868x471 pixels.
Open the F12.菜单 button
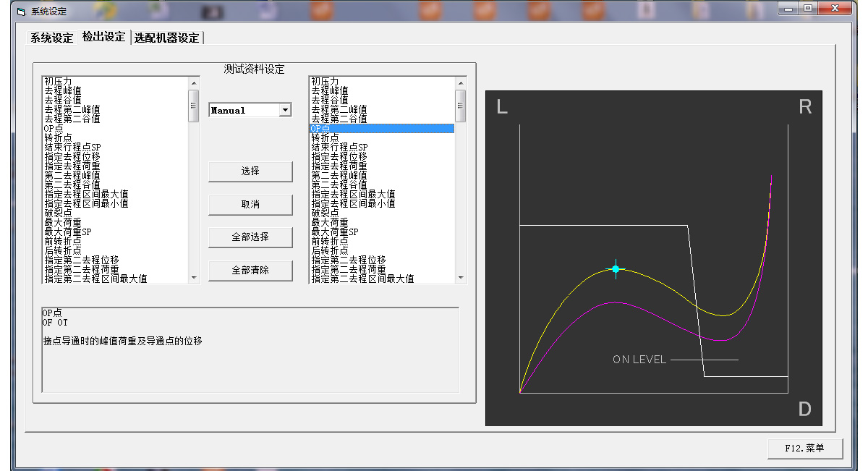805,449
